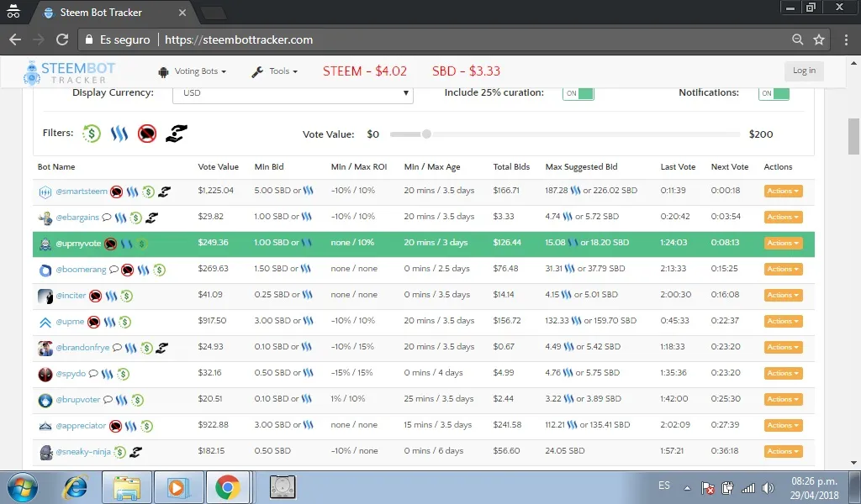Click the upmyvote bot avatar
The image size is (861, 504).
pos(45,244)
